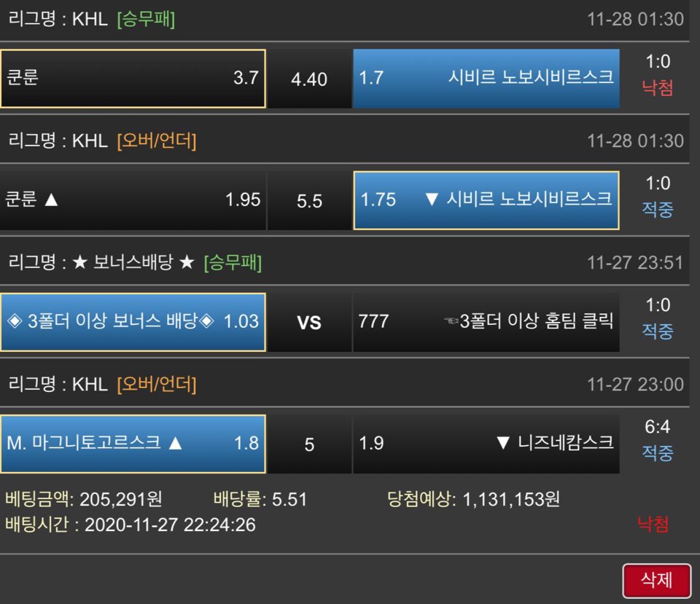Click the left star in 보너스배당 header
The width and height of the screenshot is (700, 604).
click(80, 262)
